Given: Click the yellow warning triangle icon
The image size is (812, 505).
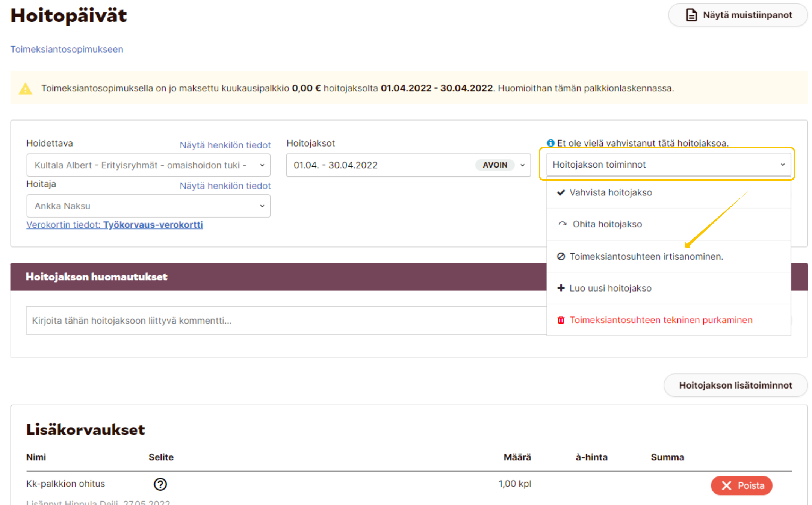Looking at the screenshot, I should pyautogui.click(x=26, y=89).
